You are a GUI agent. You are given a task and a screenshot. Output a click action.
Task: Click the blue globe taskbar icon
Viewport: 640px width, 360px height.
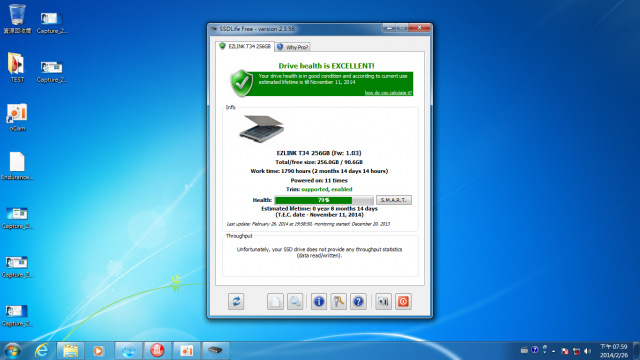click(129, 351)
